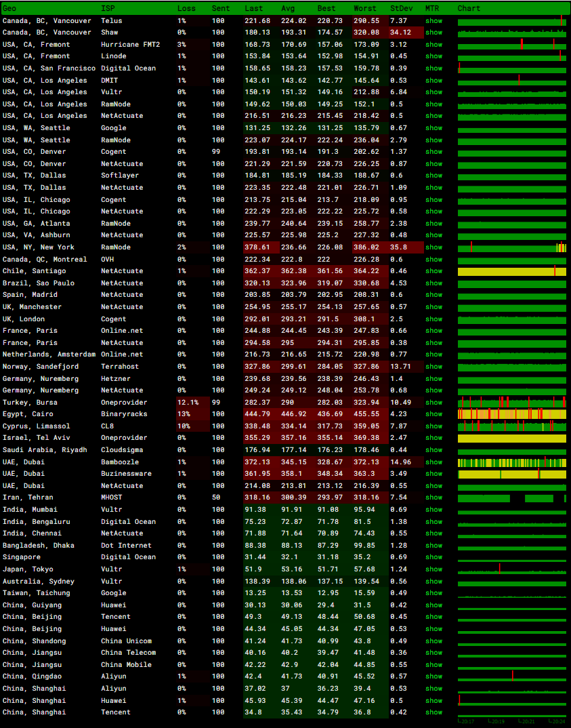Click the Avg column header
The height and width of the screenshot is (728, 571).
288,8
